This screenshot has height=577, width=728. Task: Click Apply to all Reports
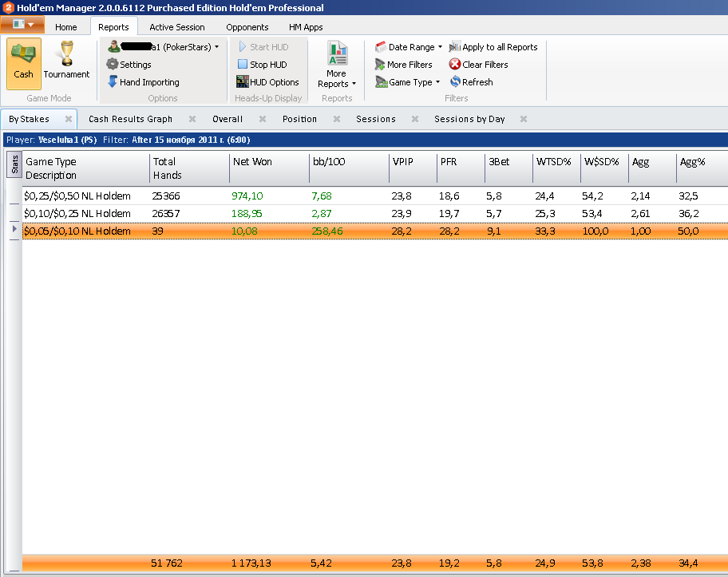click(x=493, y=46)
